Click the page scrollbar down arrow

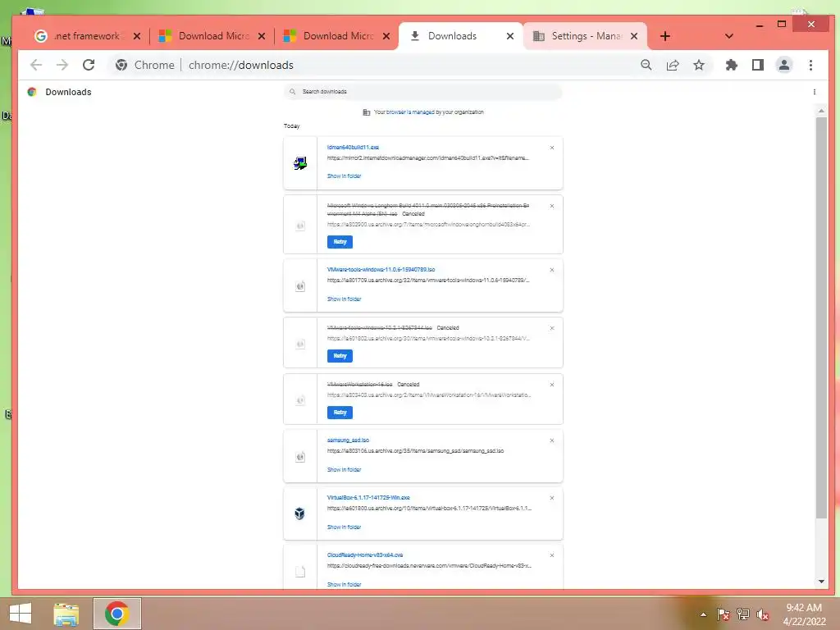[821, 582]
